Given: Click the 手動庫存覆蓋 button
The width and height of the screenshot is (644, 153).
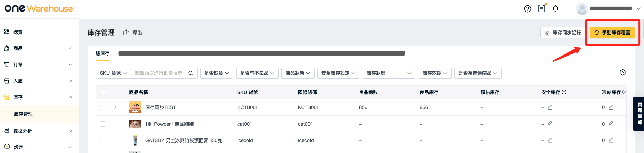Looking at the screenshot, I should click(612, 32).
